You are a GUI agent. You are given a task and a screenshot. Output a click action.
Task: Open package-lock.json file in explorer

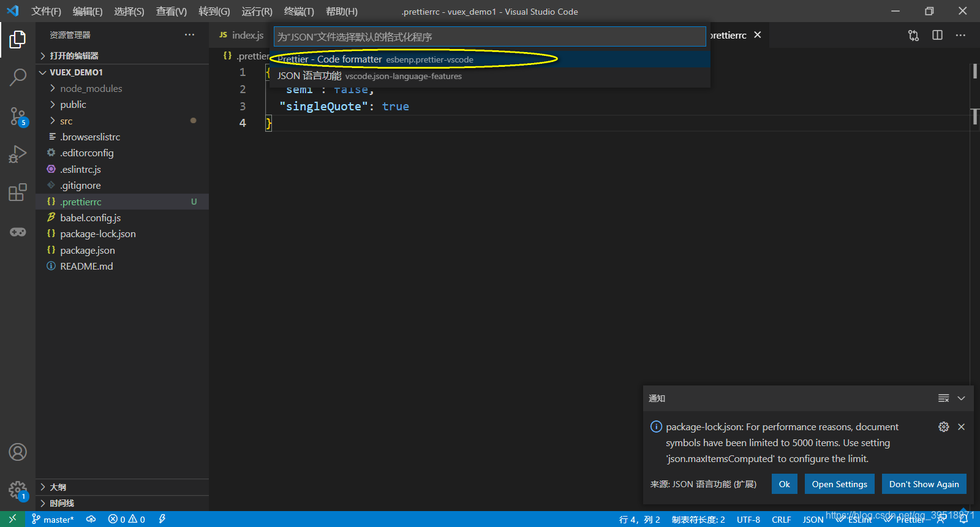pyautogui.click(x=123, y=234)
